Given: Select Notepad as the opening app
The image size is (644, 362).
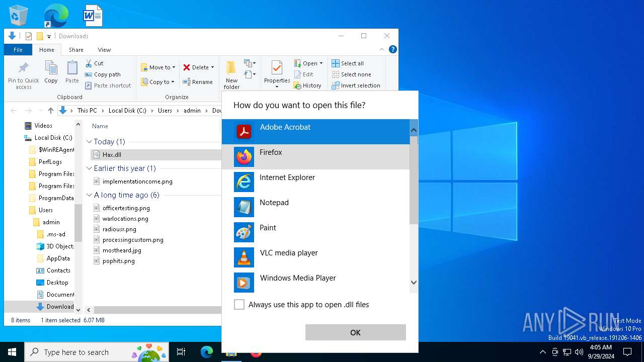Looking at the screenshot, I should (x=315, y=207).
